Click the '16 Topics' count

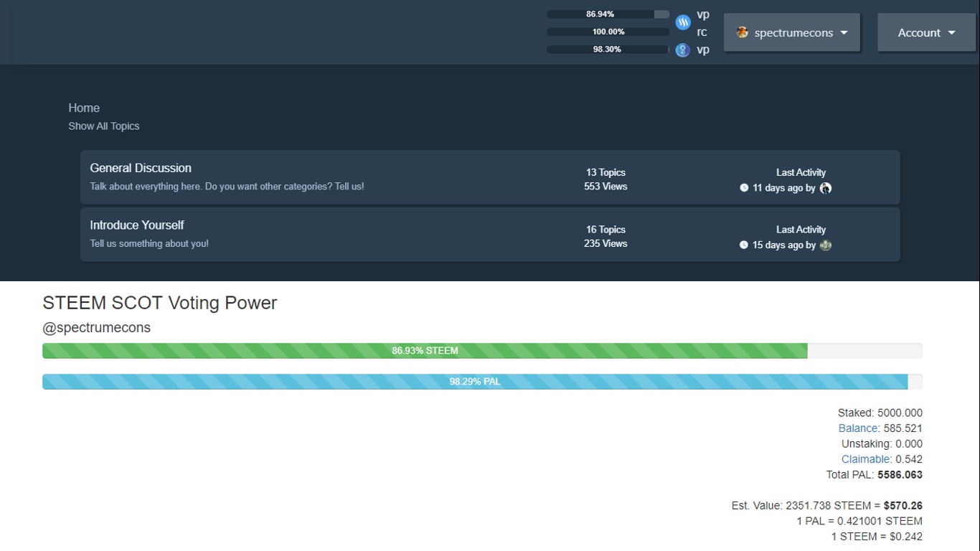click(606, 230)
